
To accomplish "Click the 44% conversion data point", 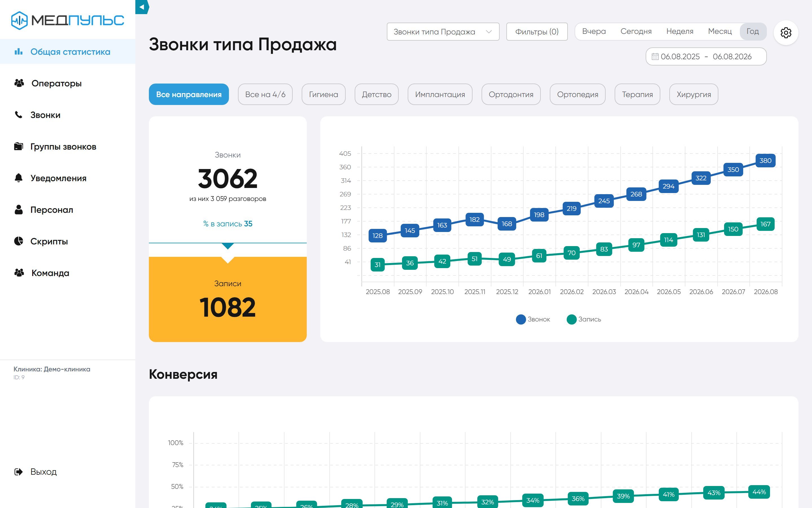I will tap(759, 492).
